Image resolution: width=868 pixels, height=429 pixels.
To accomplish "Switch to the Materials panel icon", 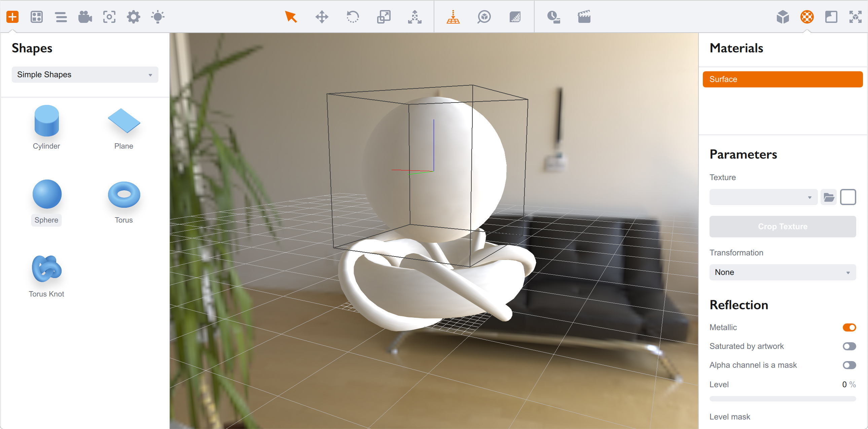I will pyautogui.click(x=807, y=16).
